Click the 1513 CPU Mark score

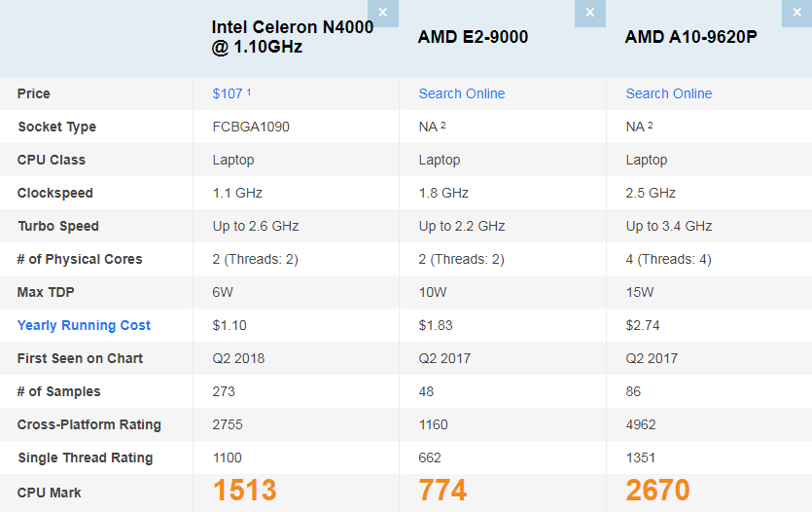point(245,491)
